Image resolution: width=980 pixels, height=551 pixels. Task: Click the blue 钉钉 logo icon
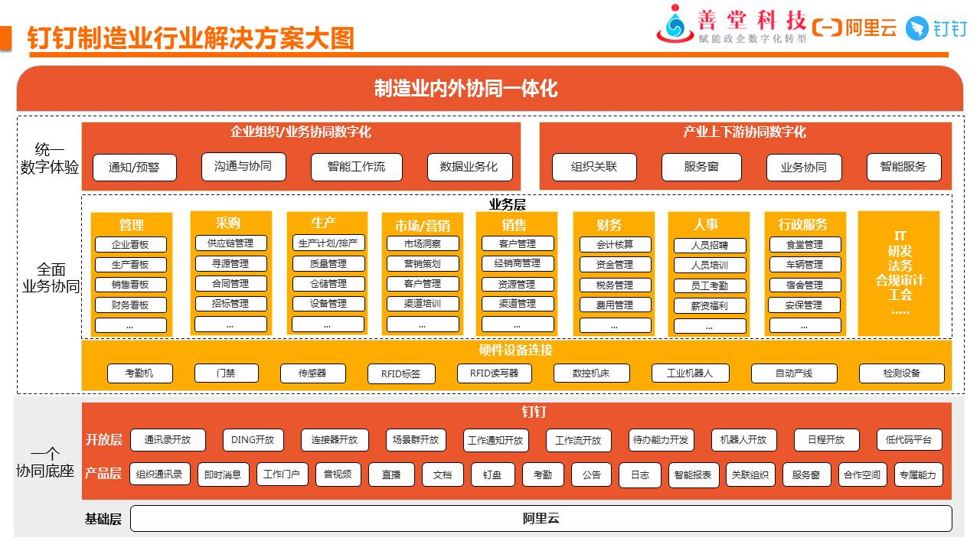[916, 28]
